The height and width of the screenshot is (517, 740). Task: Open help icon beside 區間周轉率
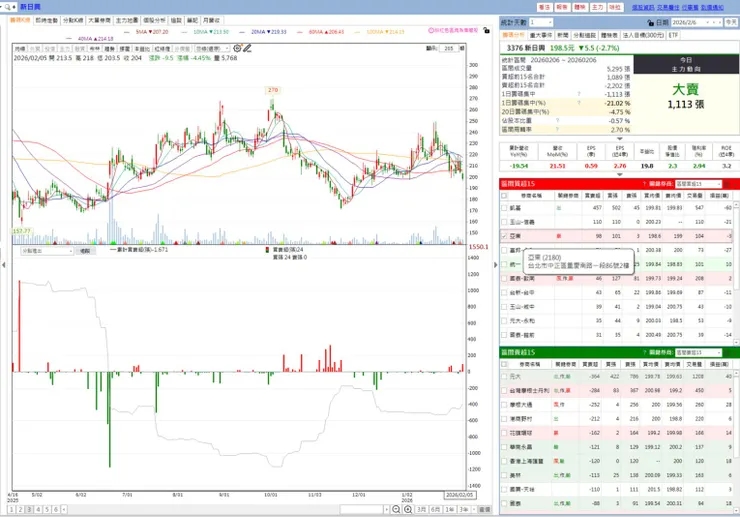557,129
